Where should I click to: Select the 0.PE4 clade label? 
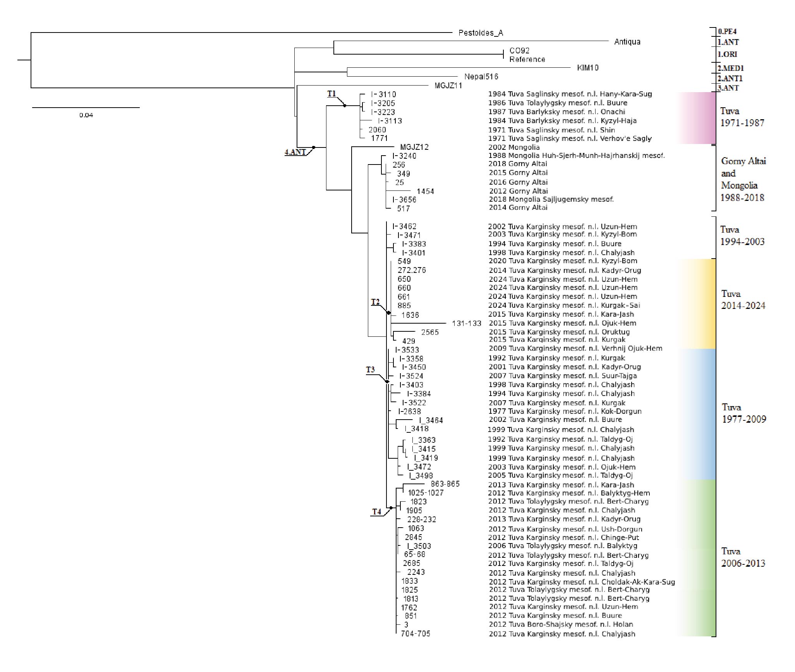click(x=727, y=31)
